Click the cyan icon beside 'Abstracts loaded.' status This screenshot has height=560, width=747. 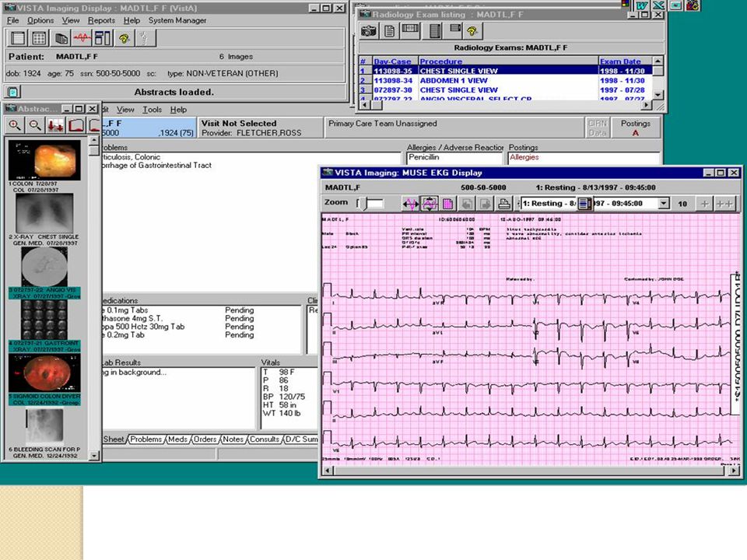click(13, 92)
